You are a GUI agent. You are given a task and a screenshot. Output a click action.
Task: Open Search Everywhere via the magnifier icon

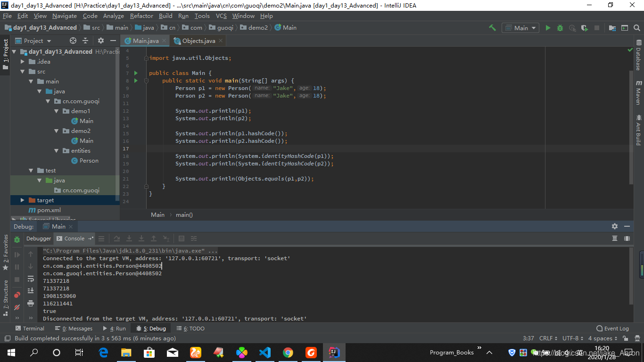tap(636, 28)
